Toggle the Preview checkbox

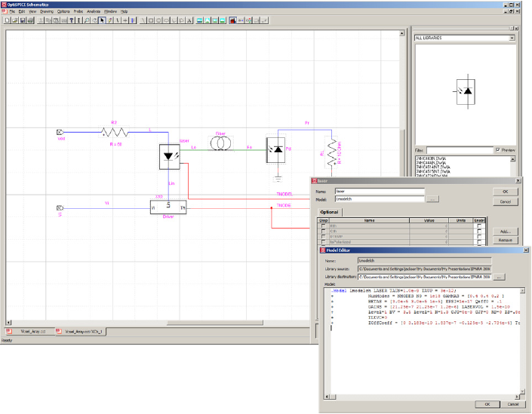tap(496, 150)
